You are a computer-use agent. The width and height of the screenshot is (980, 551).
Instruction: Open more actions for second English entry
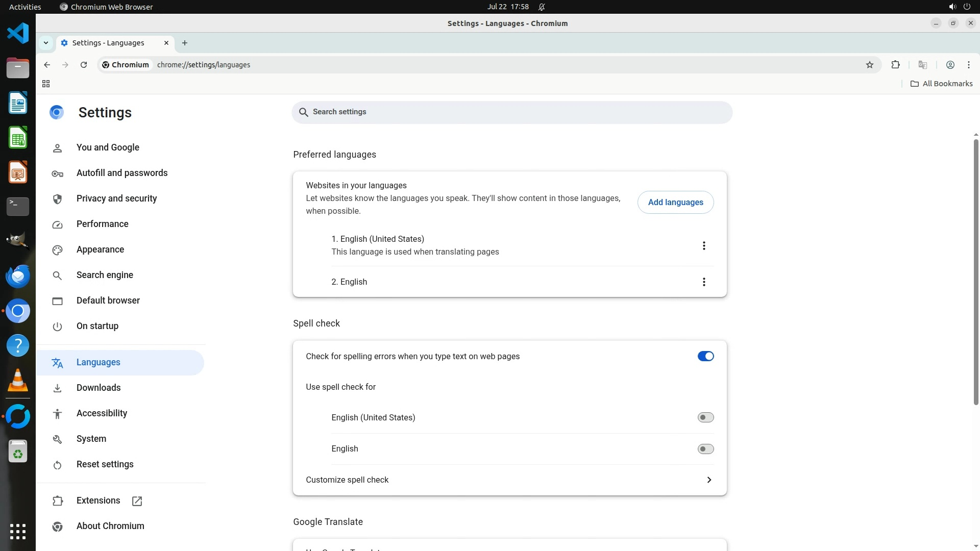pos(704,282)
